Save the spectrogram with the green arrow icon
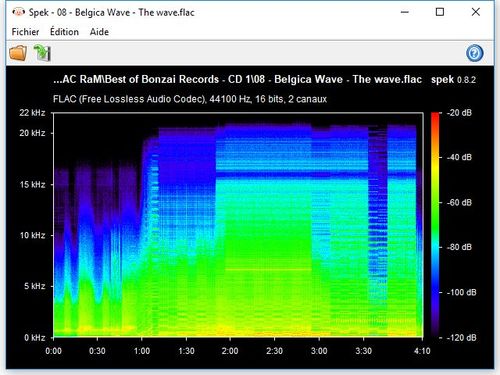Screen dimensions: 500x375 (42, 53)
